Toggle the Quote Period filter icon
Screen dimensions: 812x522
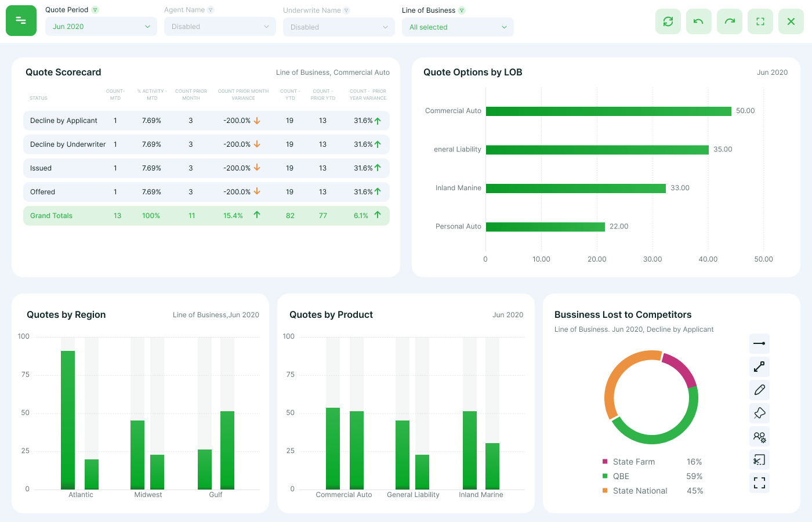[x=95, y=10]
